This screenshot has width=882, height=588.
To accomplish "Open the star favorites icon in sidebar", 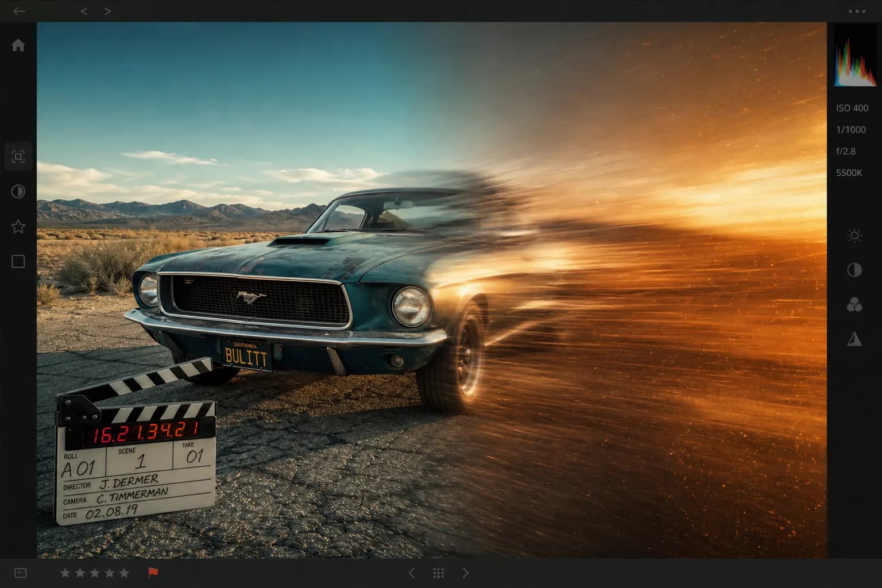I will tap(18, 226).
